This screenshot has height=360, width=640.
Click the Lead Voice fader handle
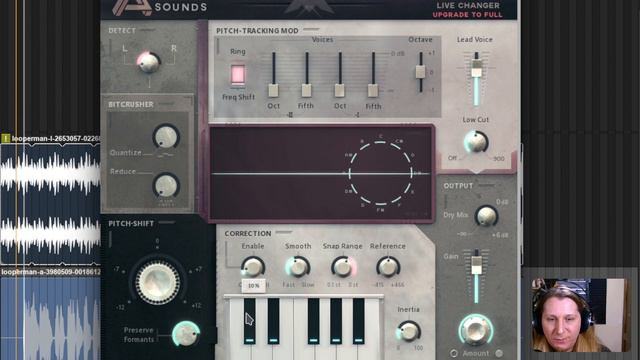pos(476,69)
